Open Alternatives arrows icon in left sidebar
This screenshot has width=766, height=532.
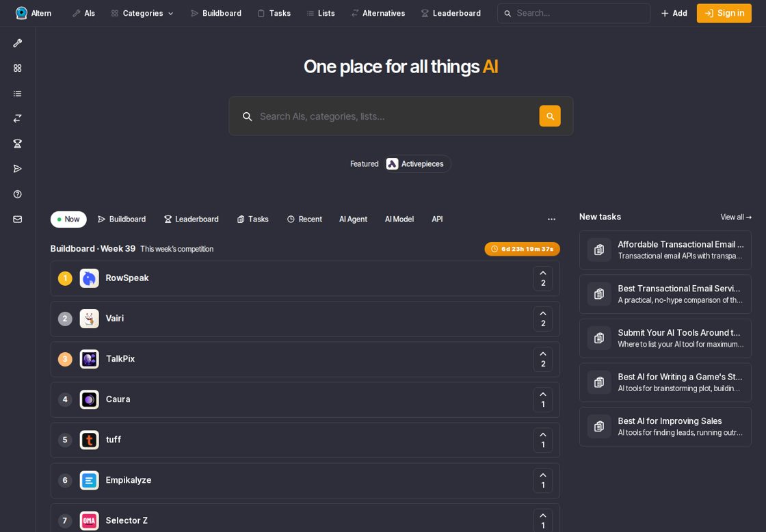[x=18, y=119]
